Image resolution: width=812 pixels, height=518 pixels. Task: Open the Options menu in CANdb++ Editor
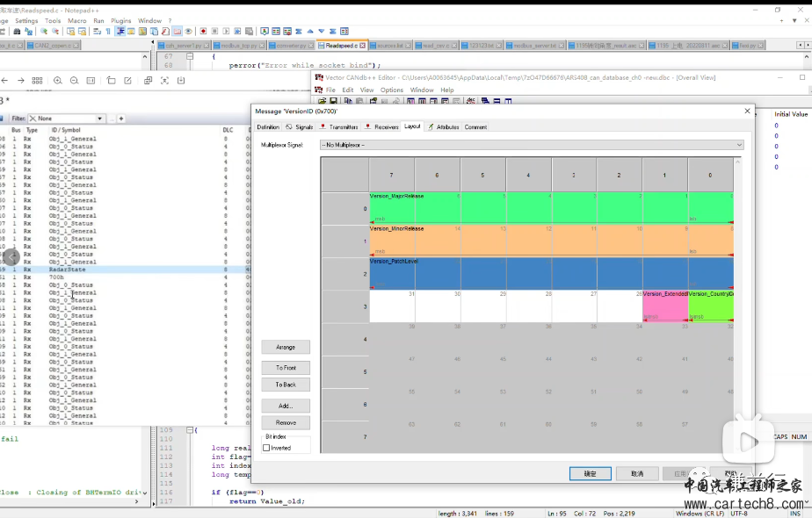click(x=392, y=90)
